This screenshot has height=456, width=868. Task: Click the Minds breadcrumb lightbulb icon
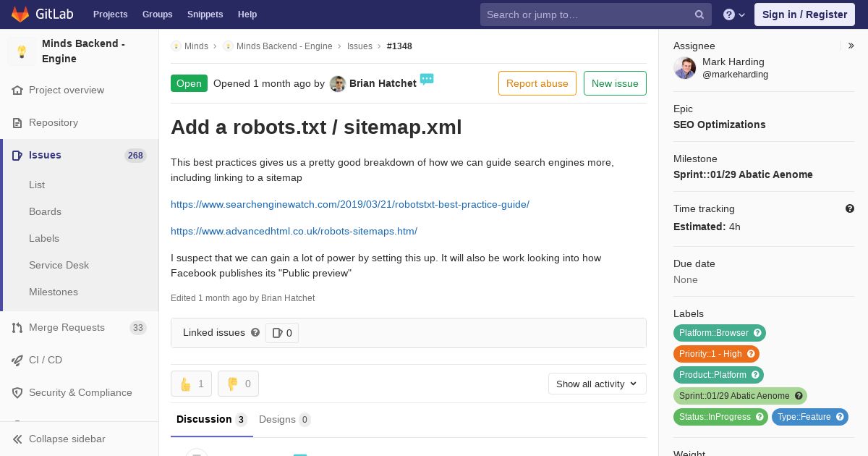[x=176, y=46]
